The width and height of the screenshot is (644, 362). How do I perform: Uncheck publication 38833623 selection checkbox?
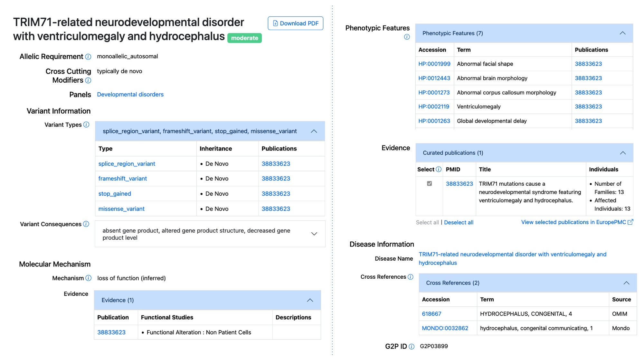coord(429,184)
